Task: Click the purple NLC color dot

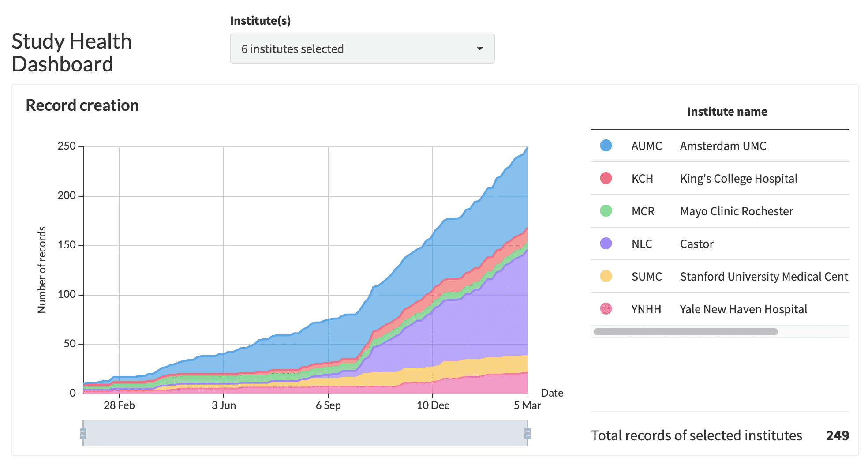Action: pyautogui.click(x=606, y=244)
